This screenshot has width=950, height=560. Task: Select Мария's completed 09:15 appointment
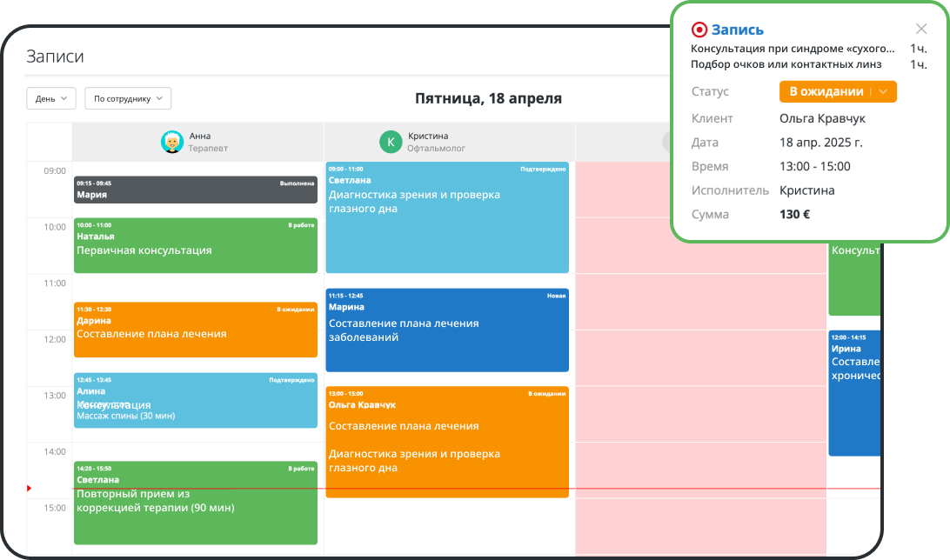(x=195, y=189)
